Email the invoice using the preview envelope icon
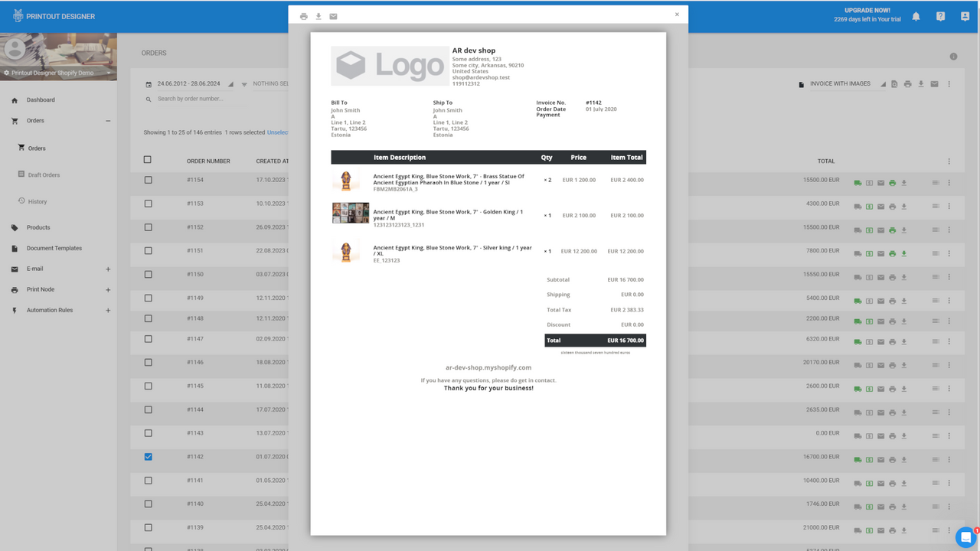The height and width of the screenshot is (551, 980). click(x=333, y=15)
